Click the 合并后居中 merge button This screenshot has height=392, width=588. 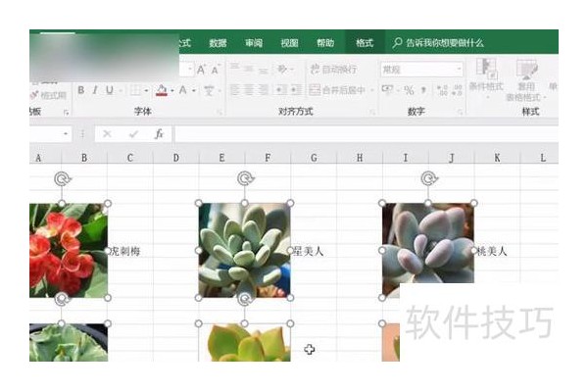pos(337,90)
